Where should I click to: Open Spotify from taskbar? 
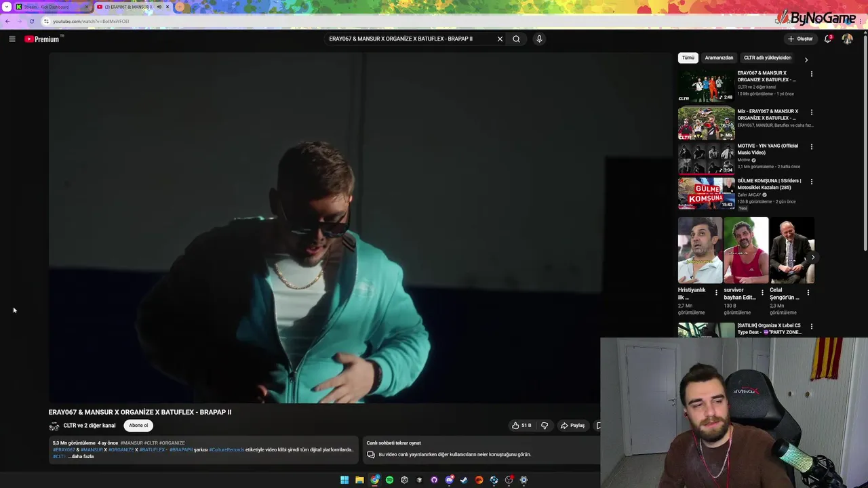389,480
